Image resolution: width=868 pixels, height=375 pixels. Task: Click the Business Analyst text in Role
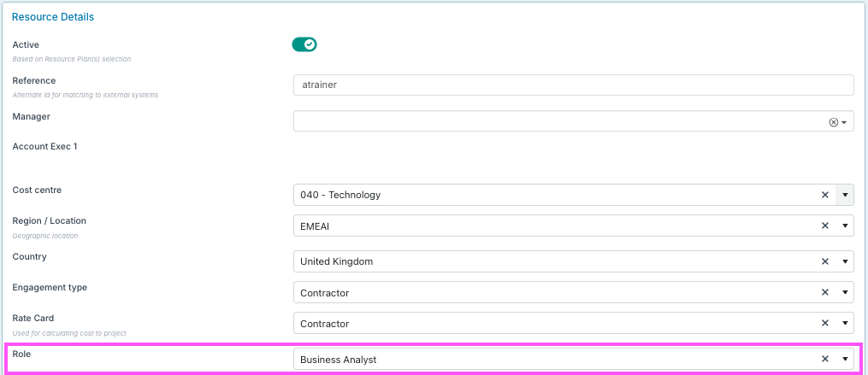[338, 360]
